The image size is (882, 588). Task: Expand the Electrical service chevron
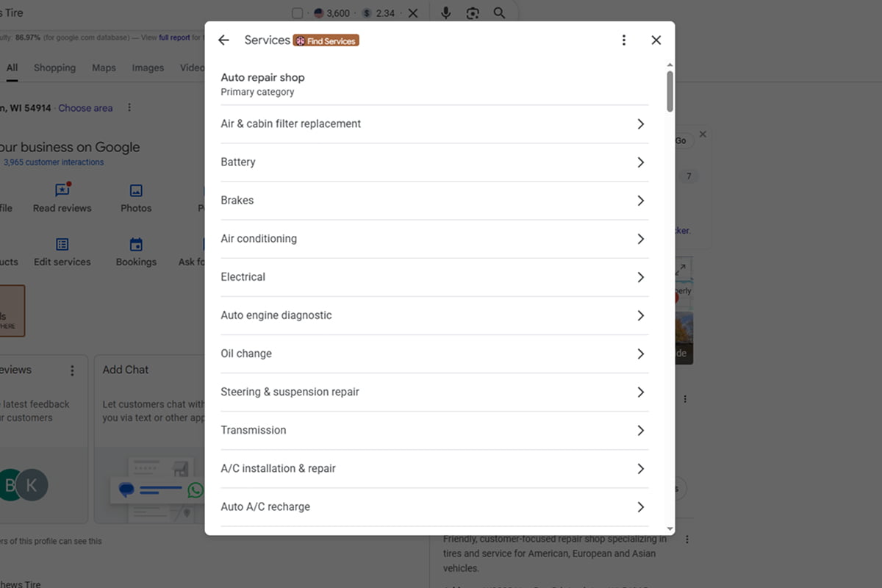pos(640,277)
